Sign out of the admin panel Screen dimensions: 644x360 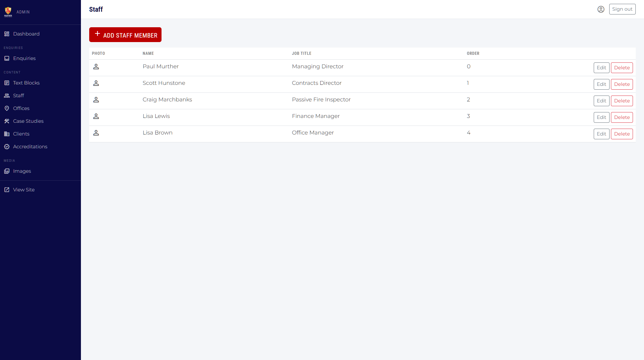pyautogui.click(x=622, y=9)
